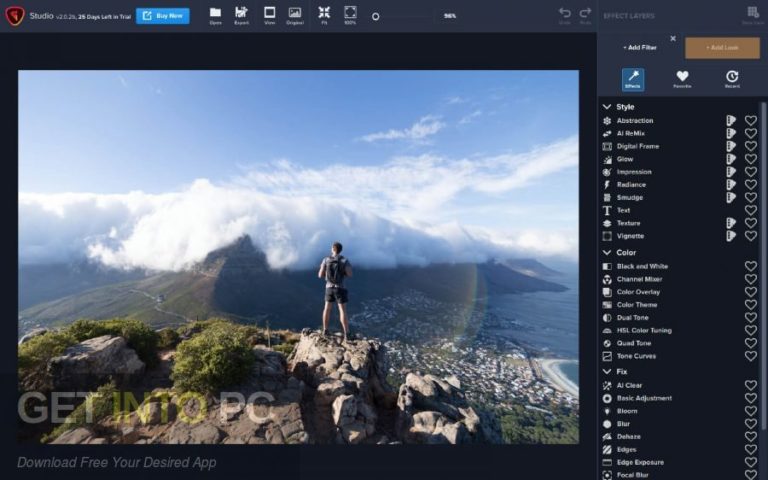Open the grid icon in Effect Layers header
The width and height of the screenshot is (768, 480).
(753, 14)
